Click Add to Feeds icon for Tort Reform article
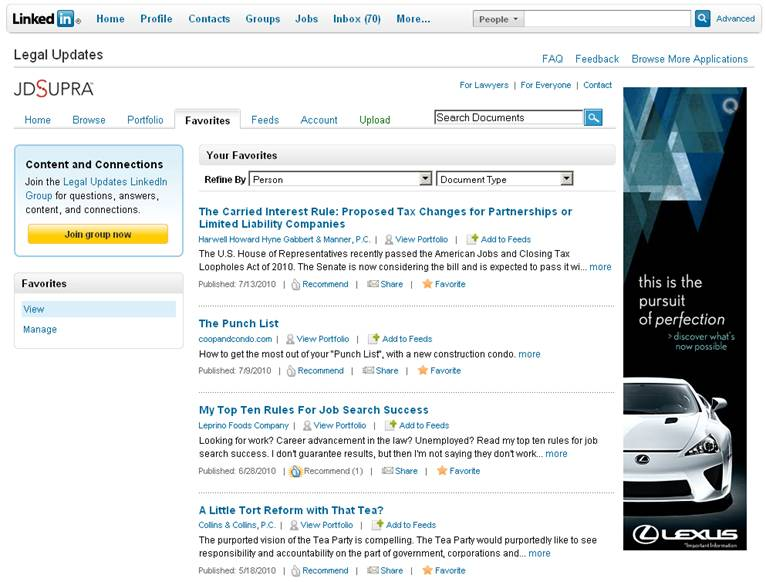This screenshot has width=766, height=582. [377, 525]
